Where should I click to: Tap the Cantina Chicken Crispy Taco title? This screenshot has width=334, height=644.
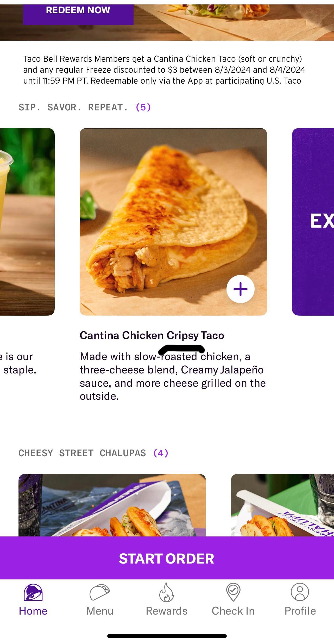pos(152,335)
